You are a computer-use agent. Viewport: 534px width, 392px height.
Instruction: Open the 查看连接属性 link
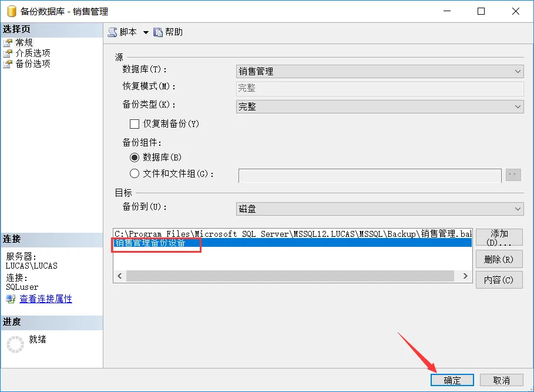coord(46,299)
